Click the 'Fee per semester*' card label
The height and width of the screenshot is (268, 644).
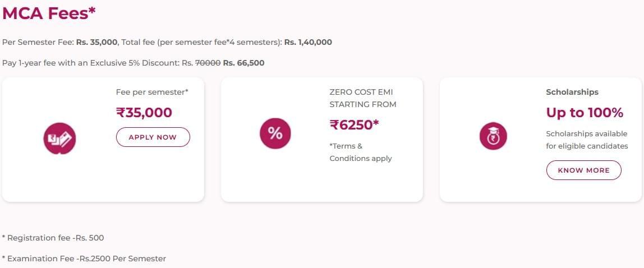click(152, 92)
